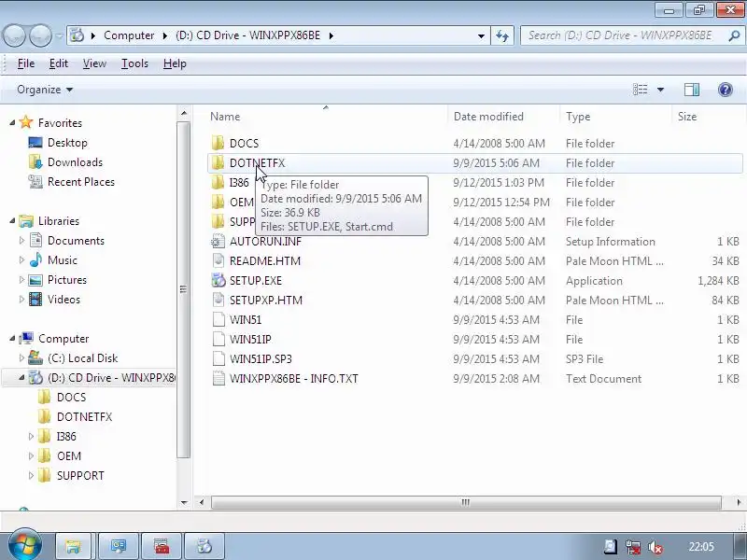The width and height of the screenshot is (747, 560).
Task: Open Recent Places in Favorites
Action: coord(80,181)
